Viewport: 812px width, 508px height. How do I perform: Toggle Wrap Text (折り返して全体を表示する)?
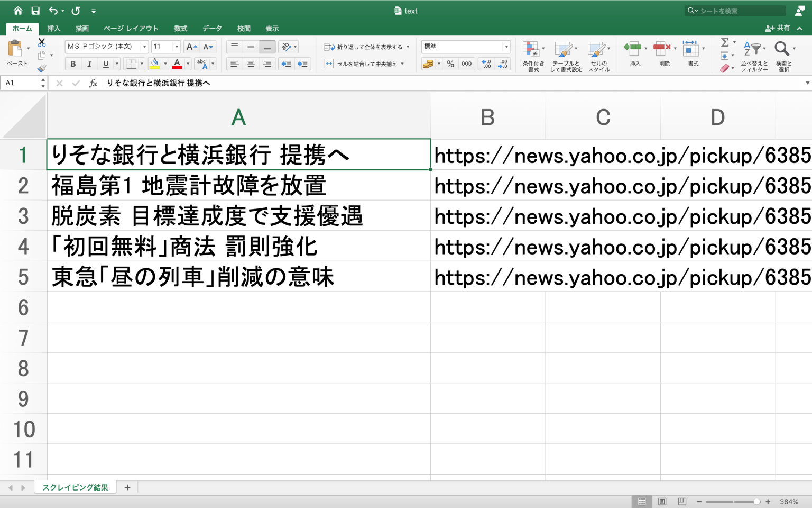pos(365,47)
